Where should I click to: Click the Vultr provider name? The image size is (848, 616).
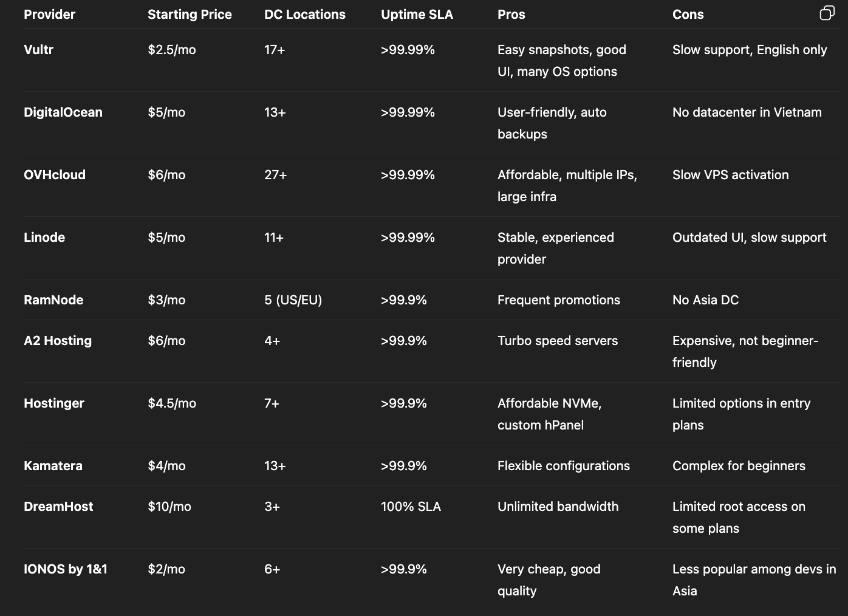38,50
